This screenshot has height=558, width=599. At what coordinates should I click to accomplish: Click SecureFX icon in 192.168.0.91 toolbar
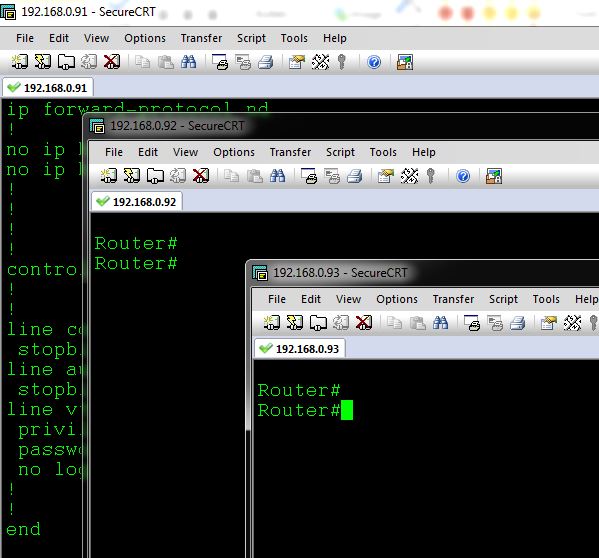405,62
